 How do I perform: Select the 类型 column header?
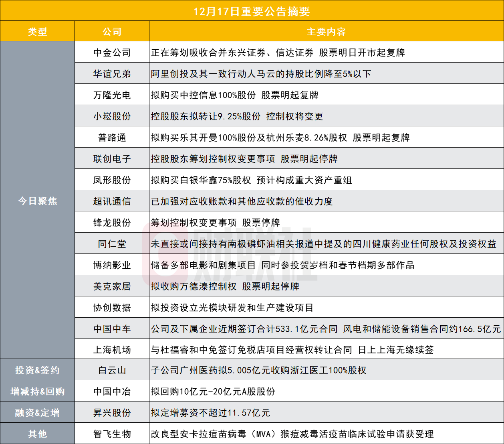coord(37,32)
